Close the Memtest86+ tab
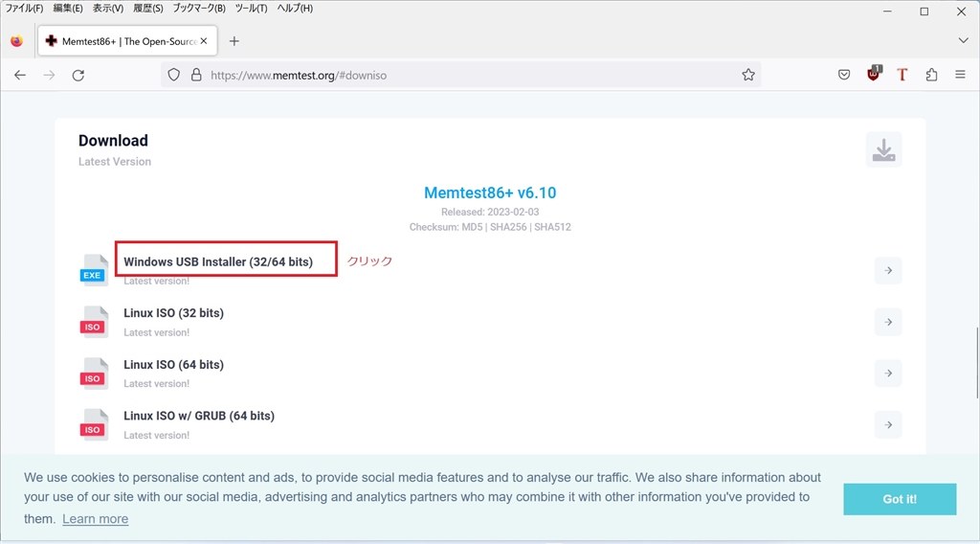 pos(204,40)
